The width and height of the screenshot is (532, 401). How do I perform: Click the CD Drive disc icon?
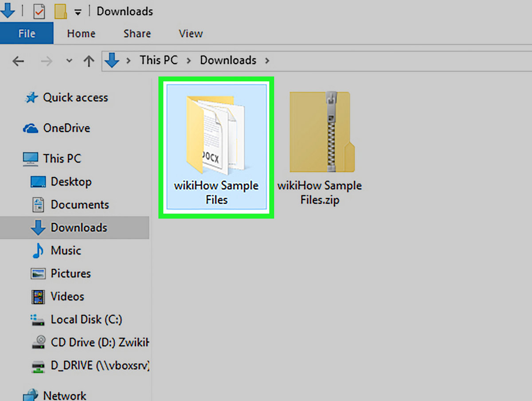click(38, 343)
